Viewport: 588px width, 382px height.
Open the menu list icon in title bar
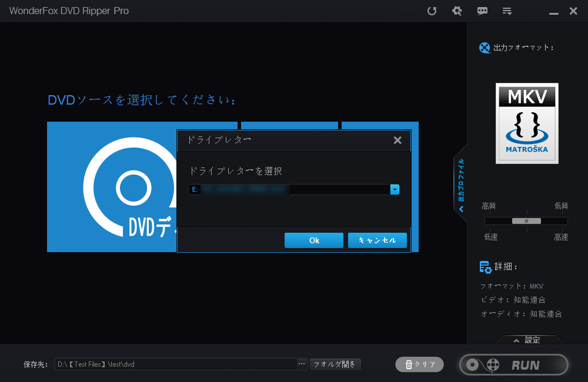point(507,11)
